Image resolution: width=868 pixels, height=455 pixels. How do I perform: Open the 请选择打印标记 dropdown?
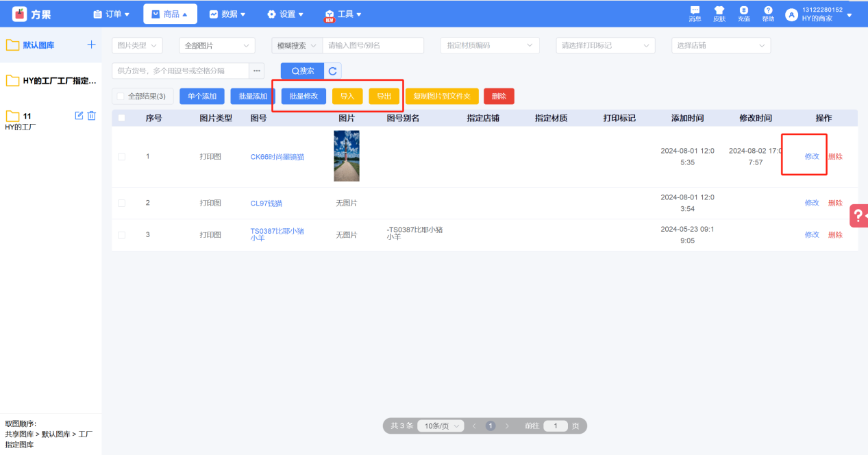(x=605, y=45)
